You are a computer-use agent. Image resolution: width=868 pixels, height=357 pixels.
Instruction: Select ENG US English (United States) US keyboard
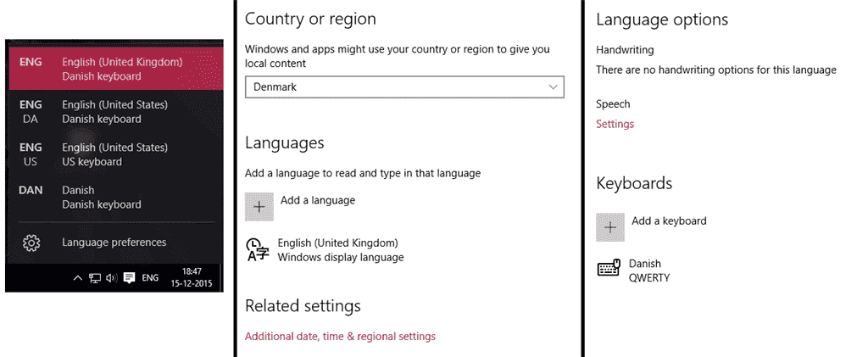point(117,154)
